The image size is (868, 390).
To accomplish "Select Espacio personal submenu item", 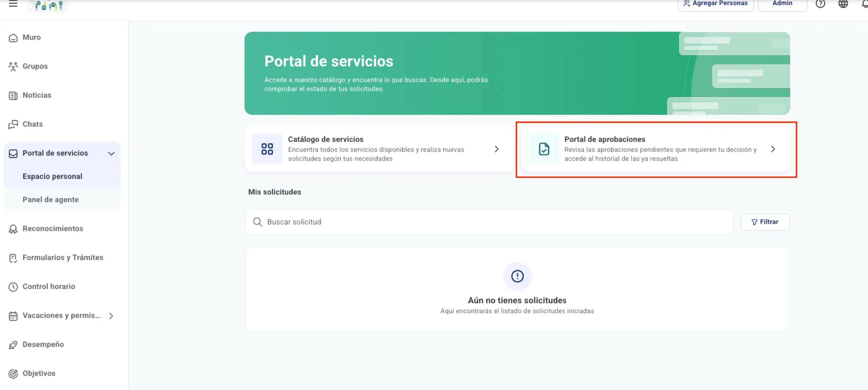I will coord(52,176).
